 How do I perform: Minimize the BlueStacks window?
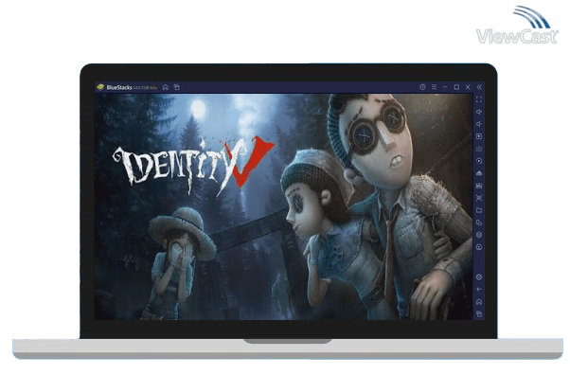pyautogui.click(x=445, y=87)
